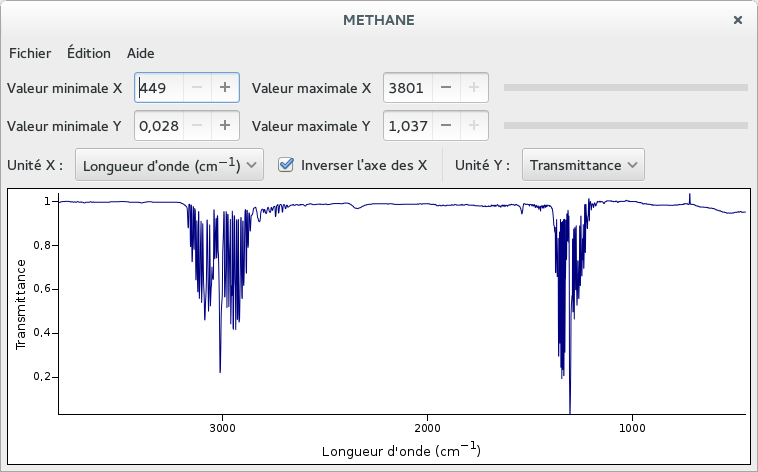This screenshot has height=472, width=758.
Task: Open the Édition menu
Action: click(x=88, y=52)
